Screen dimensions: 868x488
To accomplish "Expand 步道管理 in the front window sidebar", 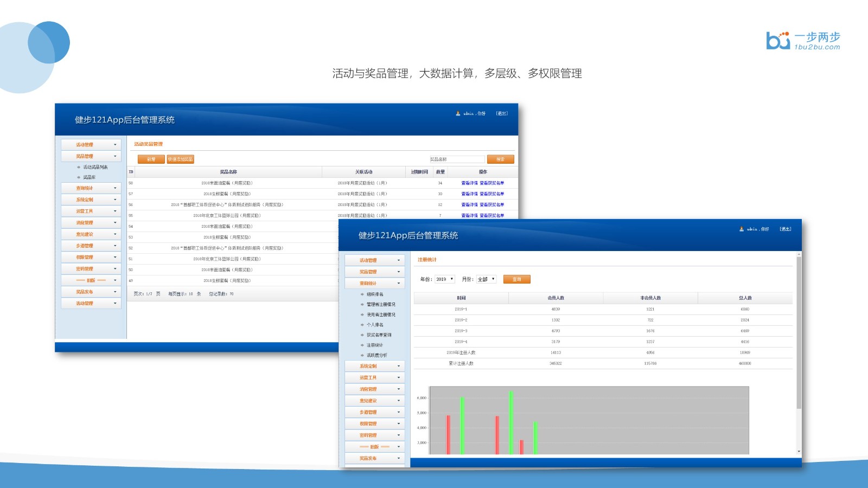I will coord(375,412).
